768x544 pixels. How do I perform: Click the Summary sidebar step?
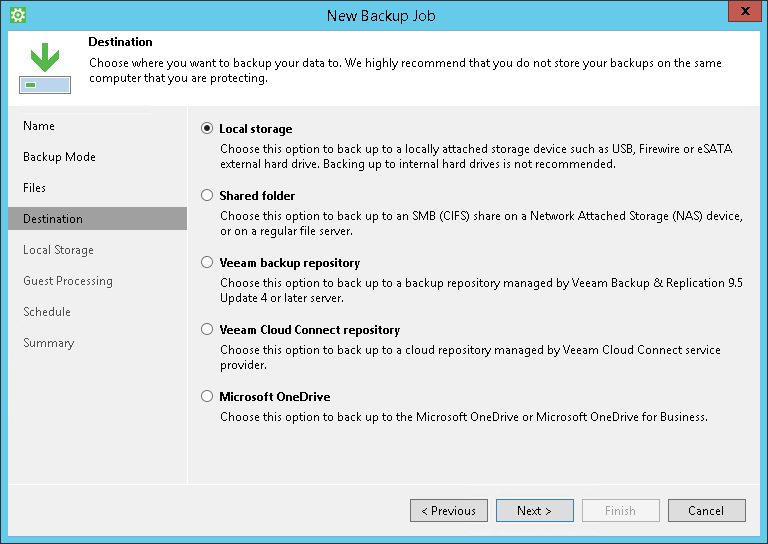point(49,343)
